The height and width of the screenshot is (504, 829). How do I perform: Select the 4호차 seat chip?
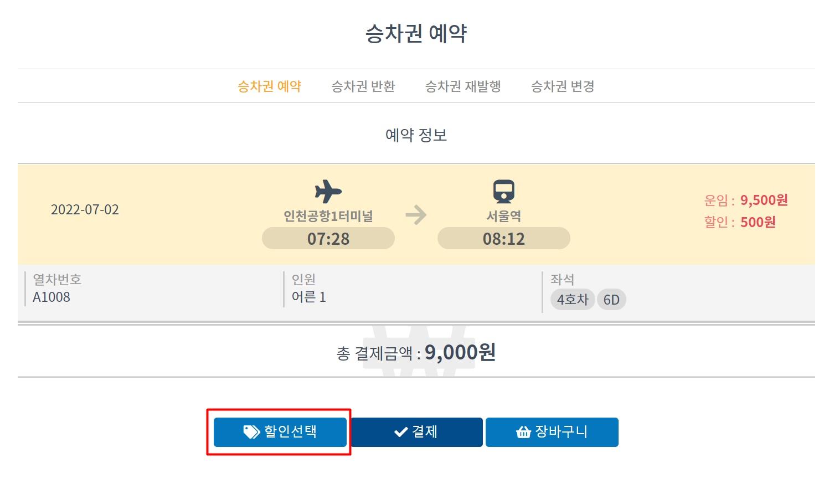[573, 299]
